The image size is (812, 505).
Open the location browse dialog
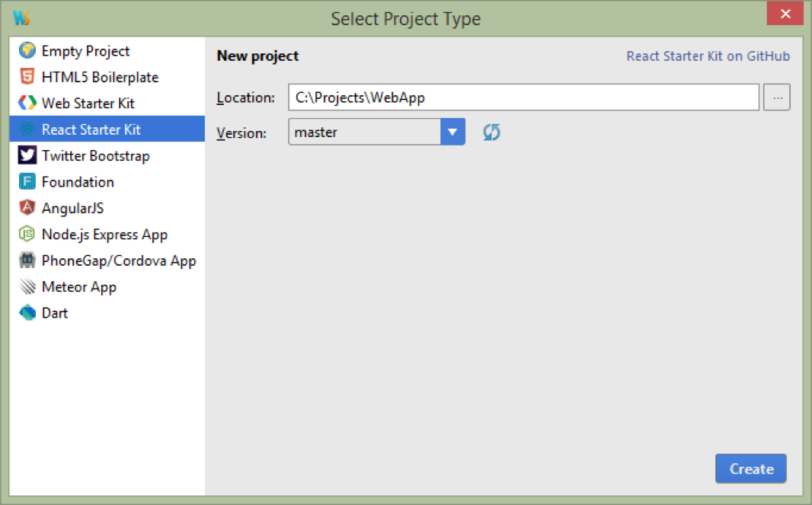tap(777, 97)
